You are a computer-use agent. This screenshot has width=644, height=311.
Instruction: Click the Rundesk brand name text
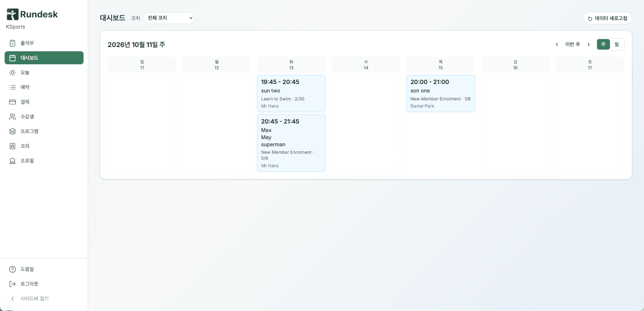[x=39, y=14]
